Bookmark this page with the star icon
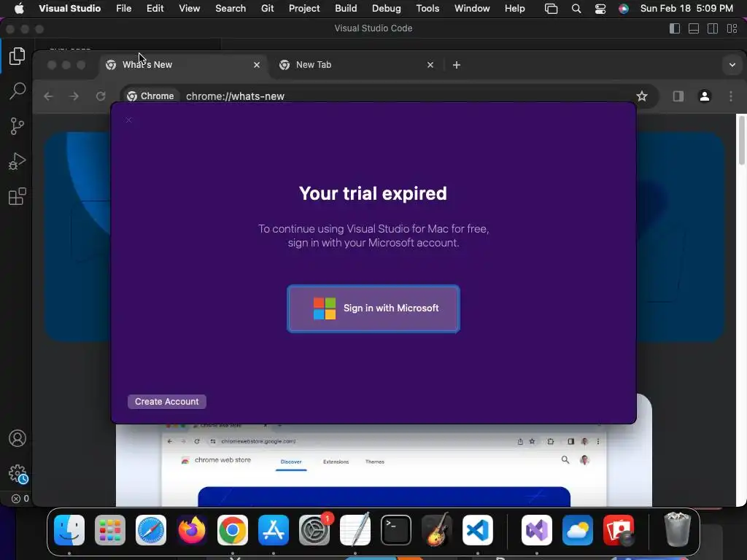 click(x=642, y=96)
